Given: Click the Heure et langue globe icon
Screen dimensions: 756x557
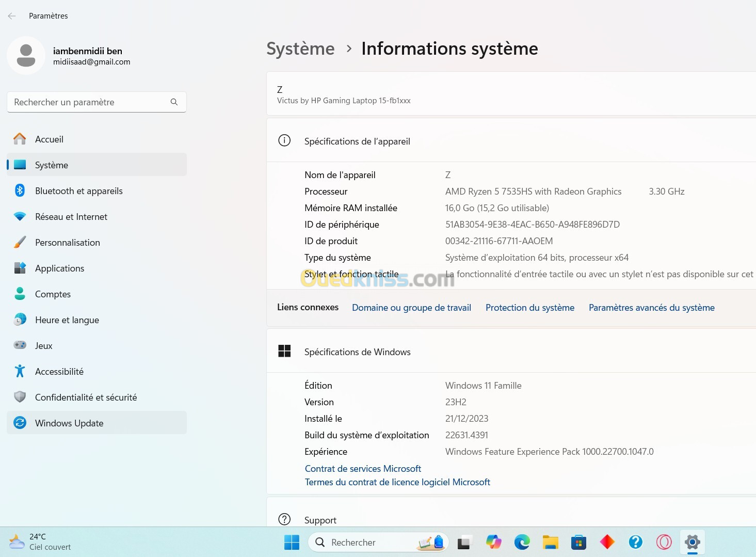Looking at the screenshot, I should [20, 320].
